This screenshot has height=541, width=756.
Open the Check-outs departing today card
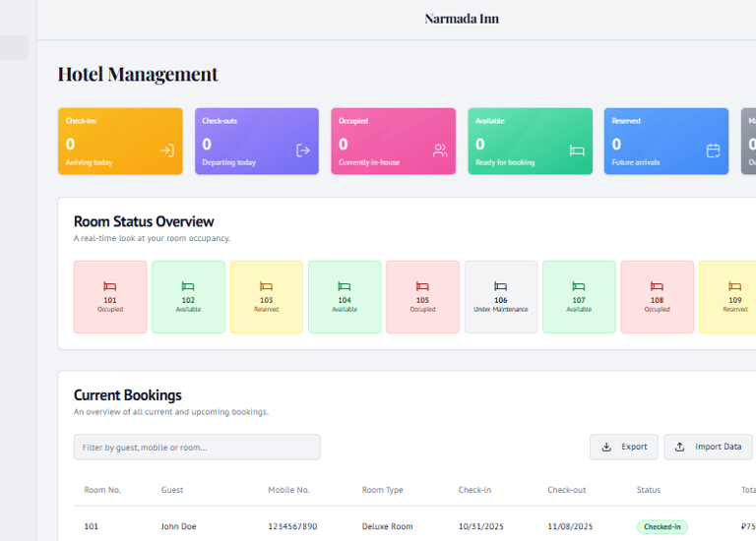[x=257, y=141]
